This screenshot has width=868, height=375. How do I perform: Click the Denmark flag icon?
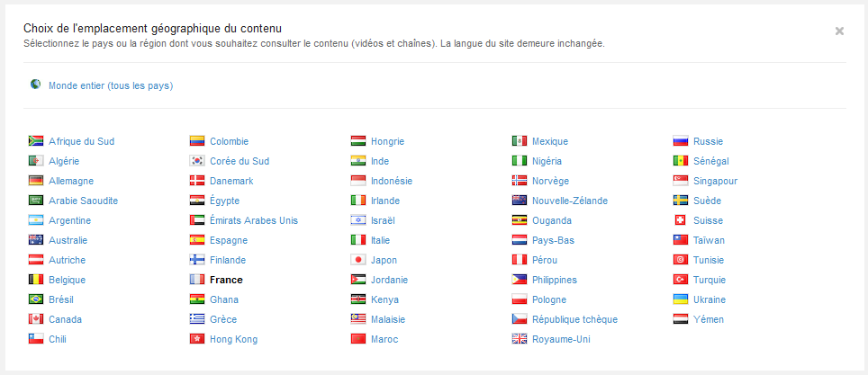[197, 181]
